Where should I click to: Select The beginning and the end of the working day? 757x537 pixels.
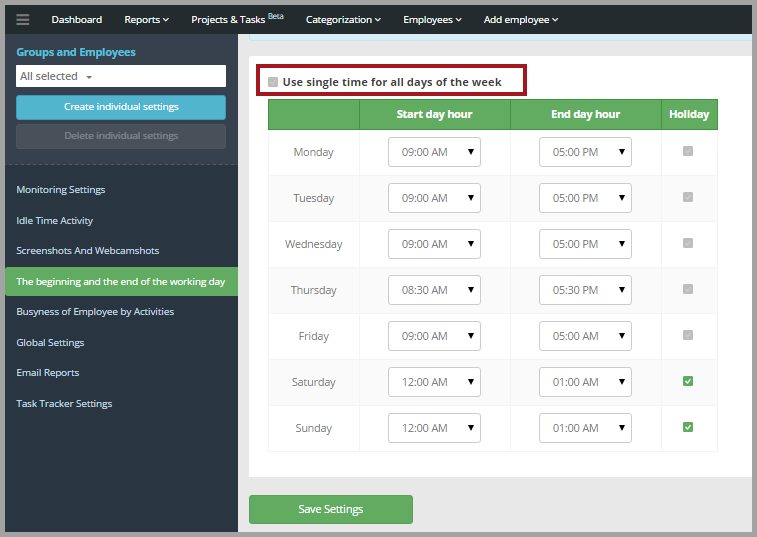[x=121, y=282]
